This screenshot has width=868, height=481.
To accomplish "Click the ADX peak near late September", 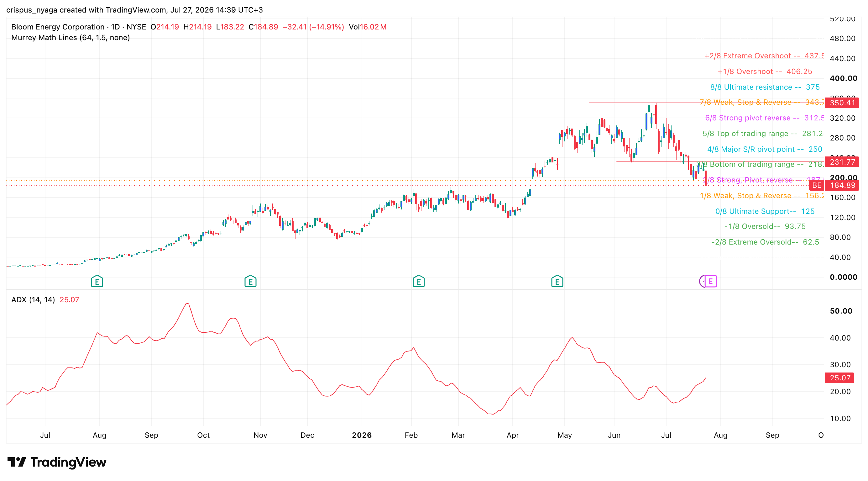I will 187,304.
